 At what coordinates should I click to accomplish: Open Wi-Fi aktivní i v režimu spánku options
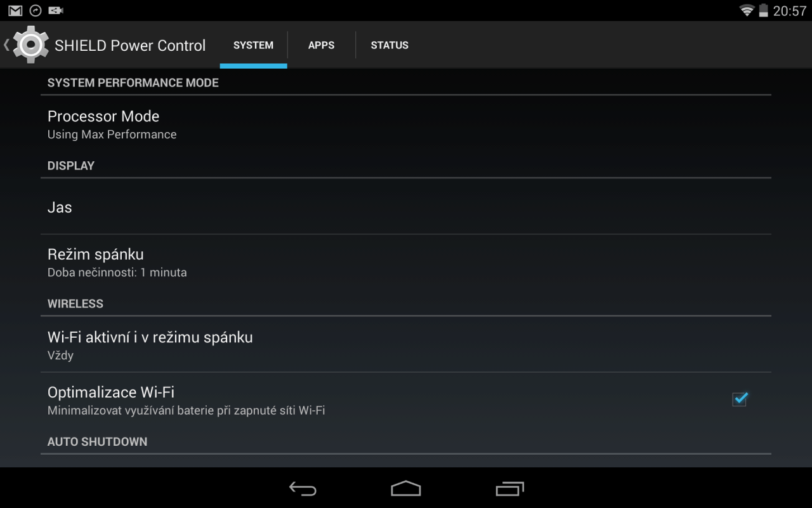coord(406,345)
